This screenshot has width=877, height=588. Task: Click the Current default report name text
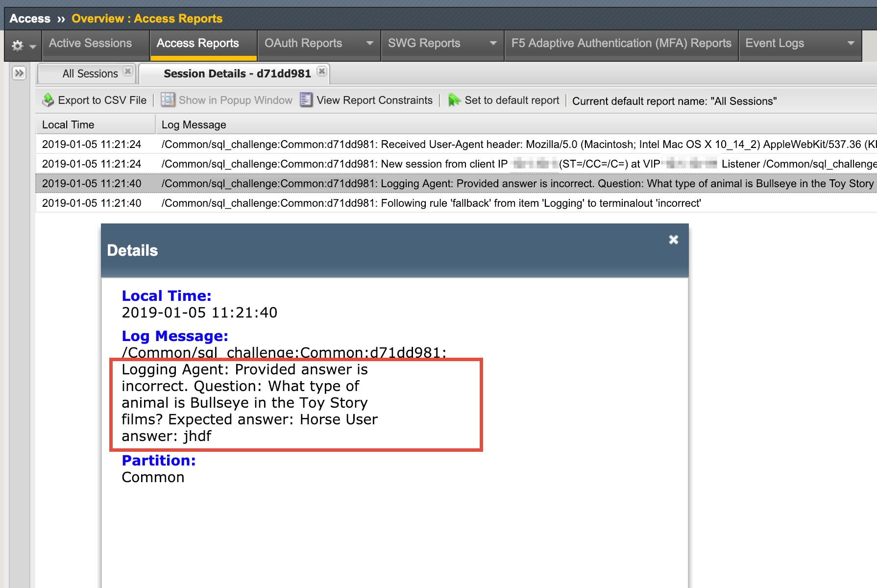pos(675,101)
